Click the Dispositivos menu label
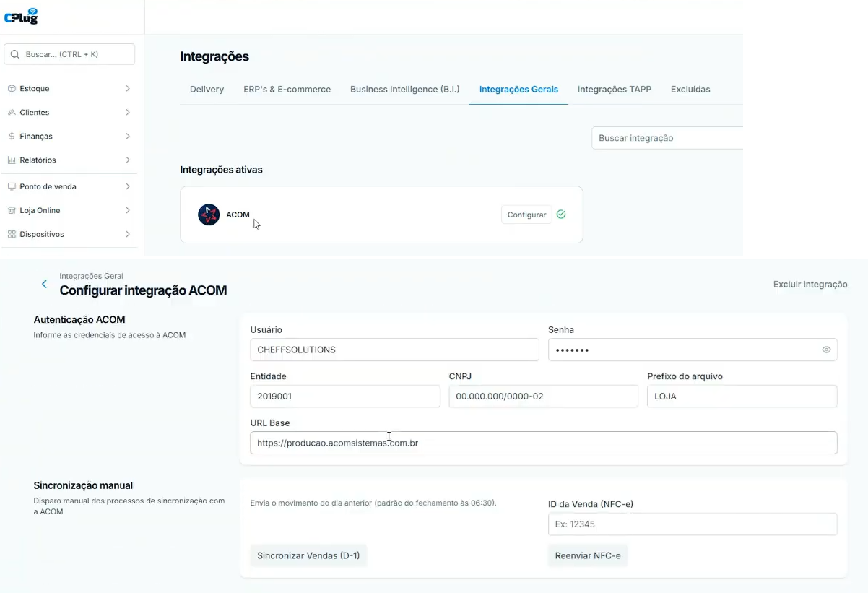 [x=42, y=235]
